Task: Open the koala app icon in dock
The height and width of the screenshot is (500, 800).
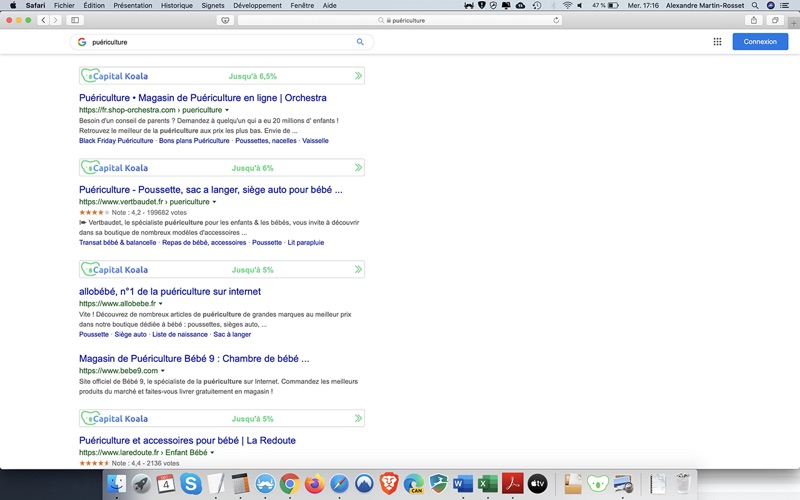Action: click(x=597, y=483)
